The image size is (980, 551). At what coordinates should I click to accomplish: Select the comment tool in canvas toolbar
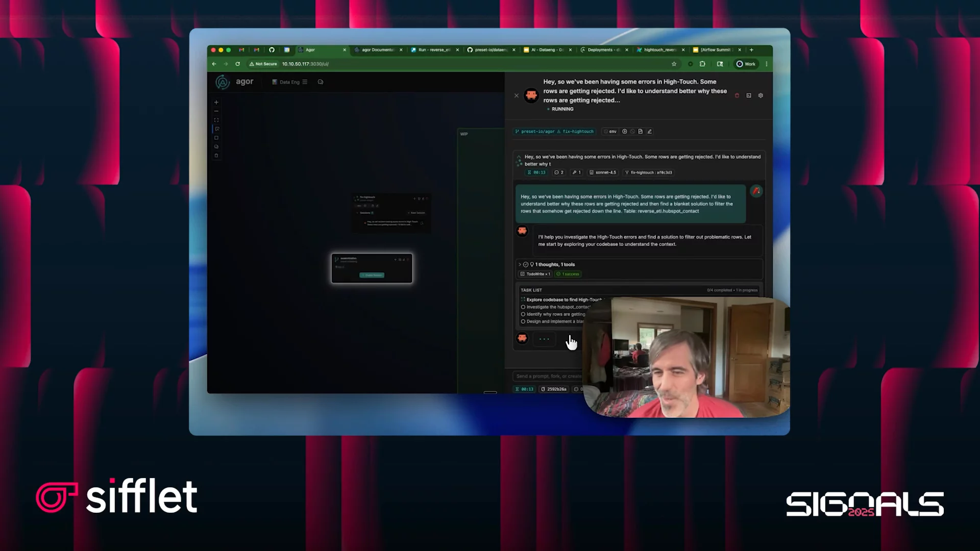point(216,146)
